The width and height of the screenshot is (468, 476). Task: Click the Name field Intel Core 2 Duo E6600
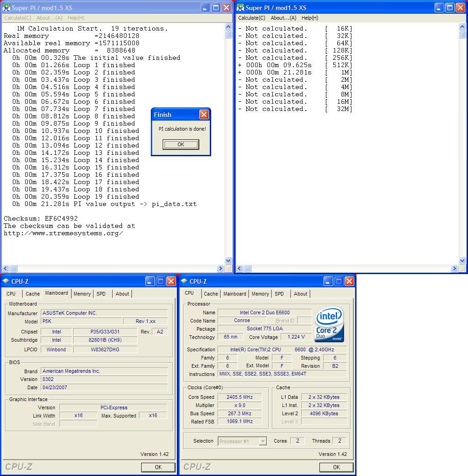(x=265, y=312)
